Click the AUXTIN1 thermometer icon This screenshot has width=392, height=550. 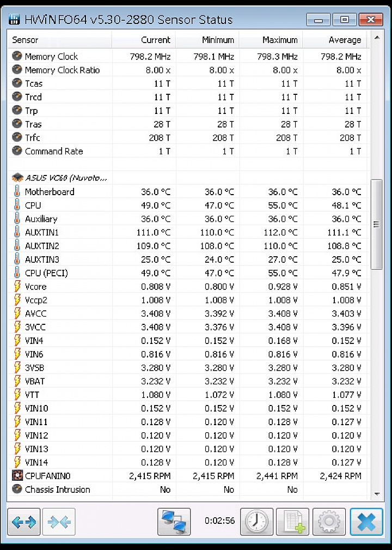(17, 232)
